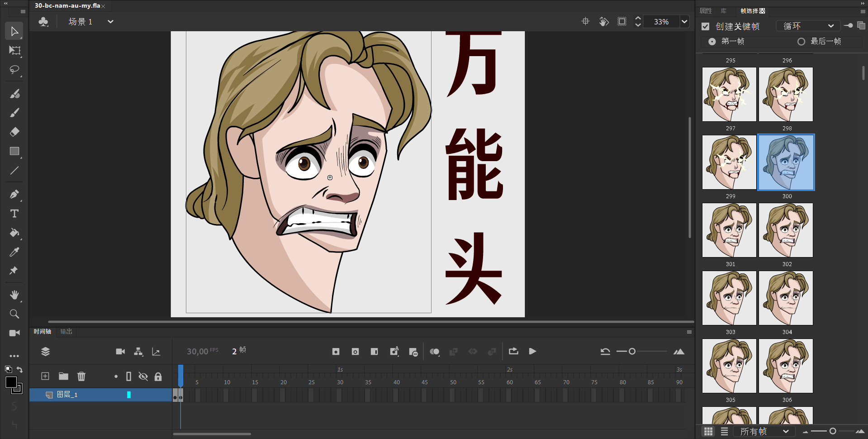This screenshot has height=439, width=868.
Task: Uncheck the 创建关键帧 checkbox
Action: tap(705, 26)
